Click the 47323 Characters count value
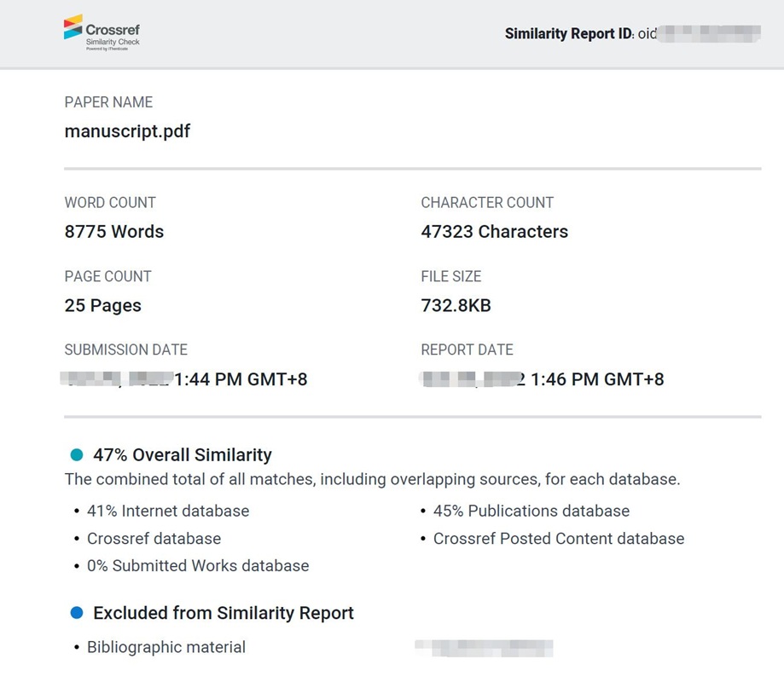The width and height of the screenshot is (784, 682). point(494,231)
